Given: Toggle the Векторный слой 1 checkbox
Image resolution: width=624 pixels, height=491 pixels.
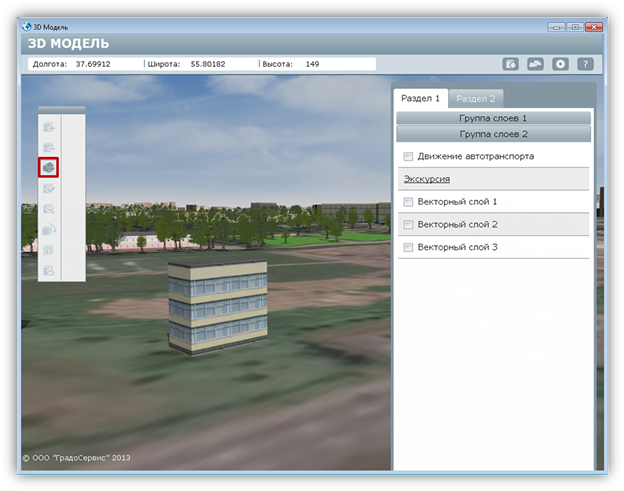Looking at the screenshot, I should [408, 202].
